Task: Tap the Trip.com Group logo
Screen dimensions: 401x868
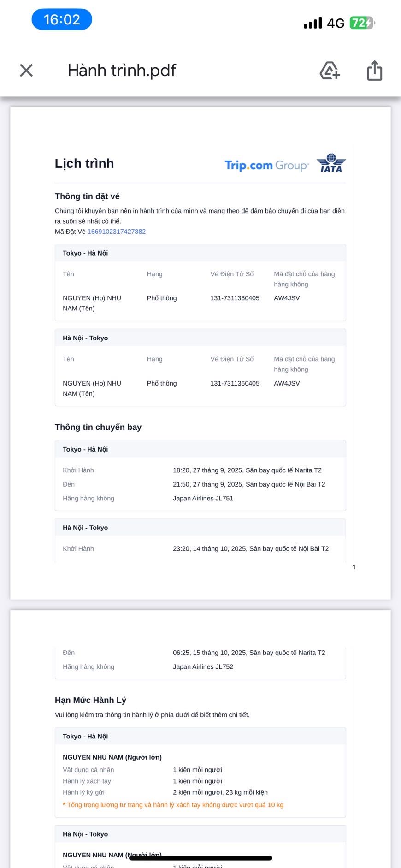Action: [266, 165]
